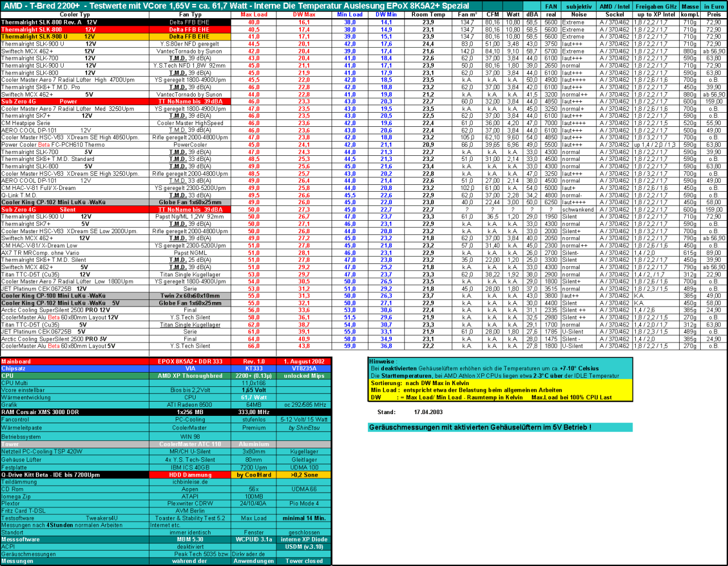Click the 'USDM (v.3.10)' cell

tap(304, 547)
